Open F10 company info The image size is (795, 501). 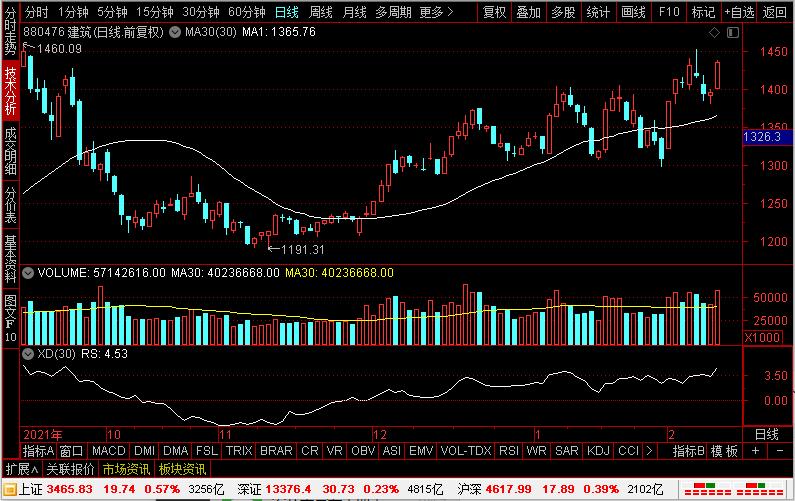pyautogui.click(x=669, y=12)
